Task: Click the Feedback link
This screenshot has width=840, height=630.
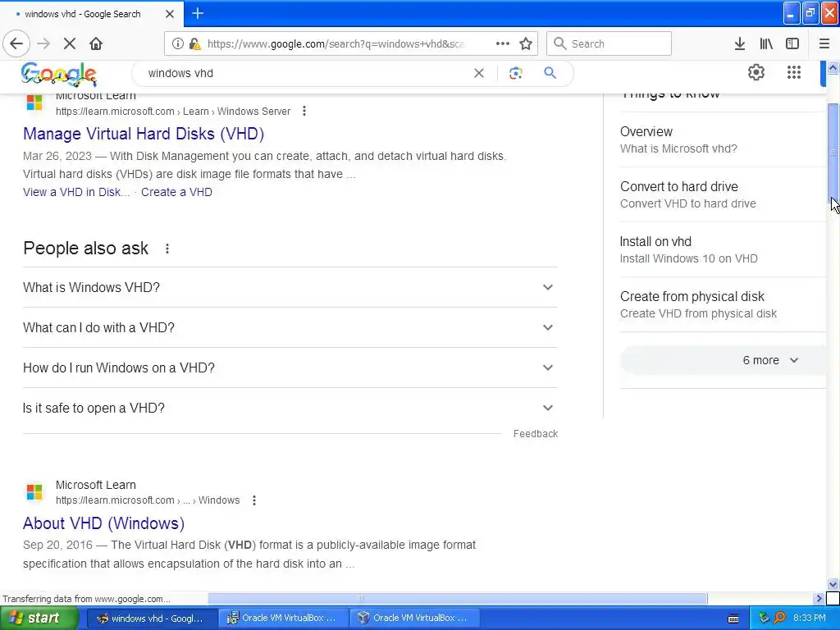Action: click(535, 433)
